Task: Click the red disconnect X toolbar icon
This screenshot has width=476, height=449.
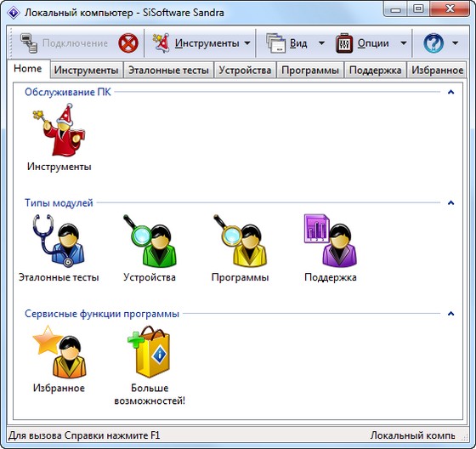Action: click(128, 43)
